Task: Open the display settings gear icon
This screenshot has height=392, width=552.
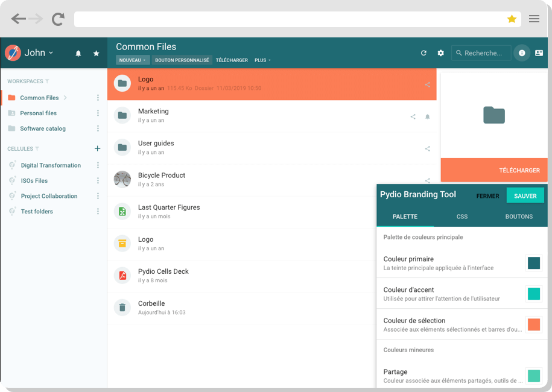Action: [440, 53]
